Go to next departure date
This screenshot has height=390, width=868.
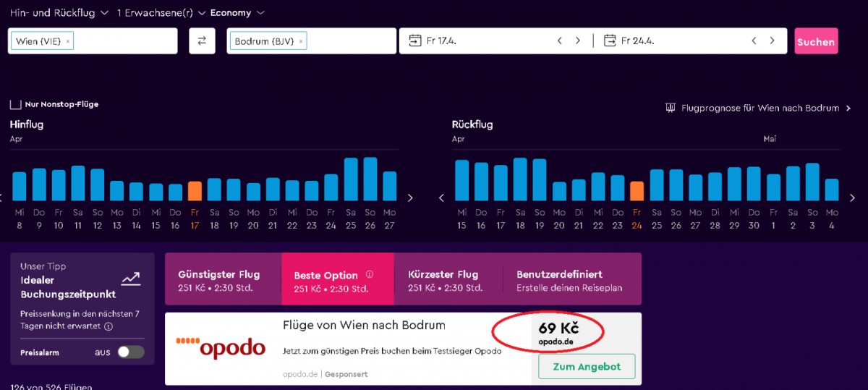(577, 41)
